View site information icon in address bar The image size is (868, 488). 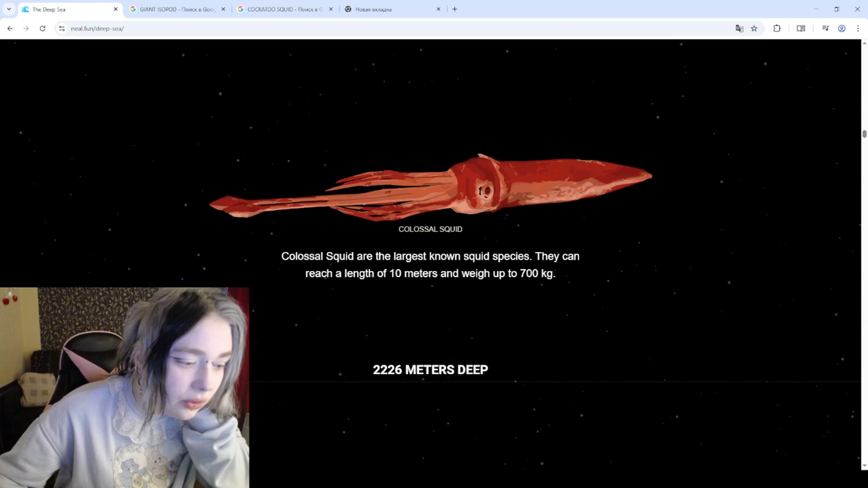[x=62, y=28]
